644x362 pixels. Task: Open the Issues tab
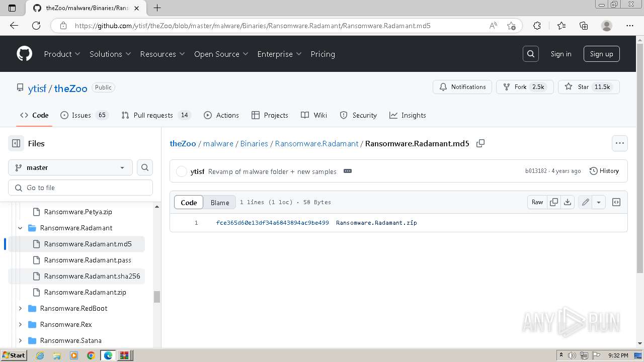click(84, 115)
